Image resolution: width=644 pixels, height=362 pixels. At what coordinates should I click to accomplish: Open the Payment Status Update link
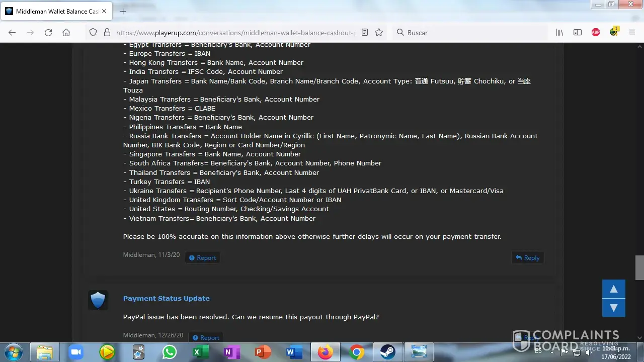166,298
